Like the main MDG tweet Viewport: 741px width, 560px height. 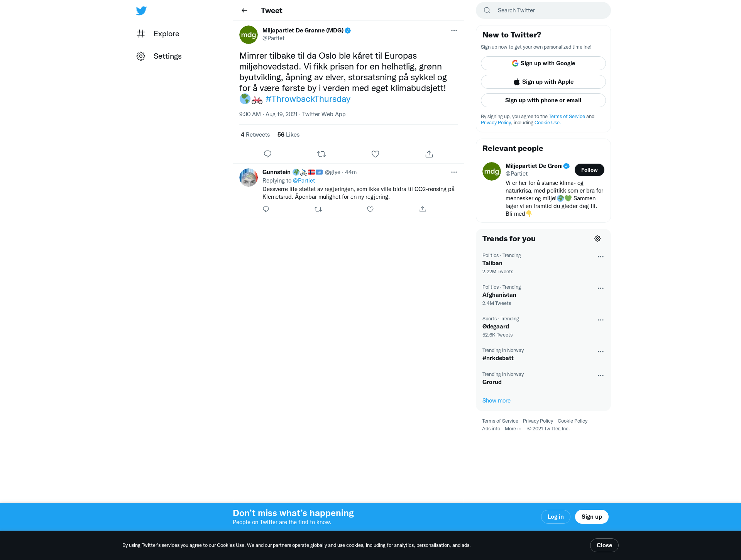(x=375, y=154)
